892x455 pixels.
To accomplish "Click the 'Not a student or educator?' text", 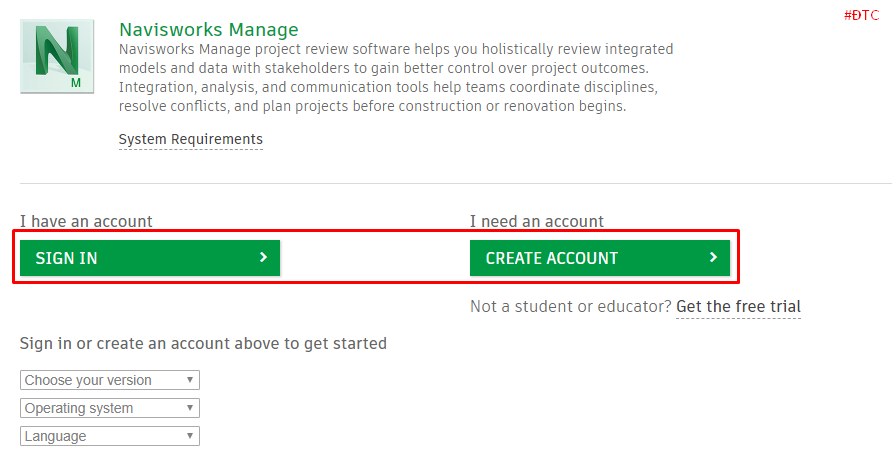I will (x=570, y=307).
